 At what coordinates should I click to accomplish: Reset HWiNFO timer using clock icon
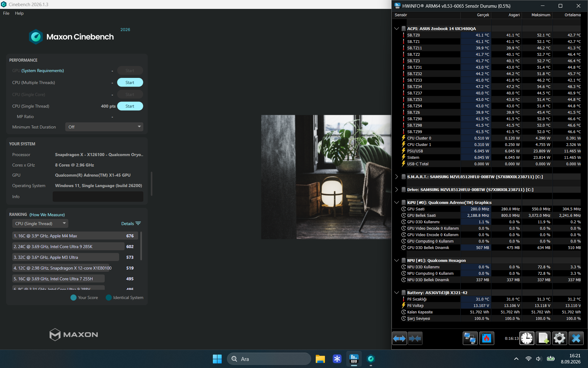[527, 338]
